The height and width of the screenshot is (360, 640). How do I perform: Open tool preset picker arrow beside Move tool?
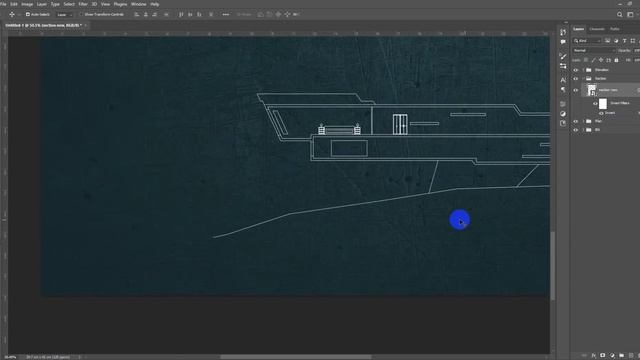click(19, 14)
